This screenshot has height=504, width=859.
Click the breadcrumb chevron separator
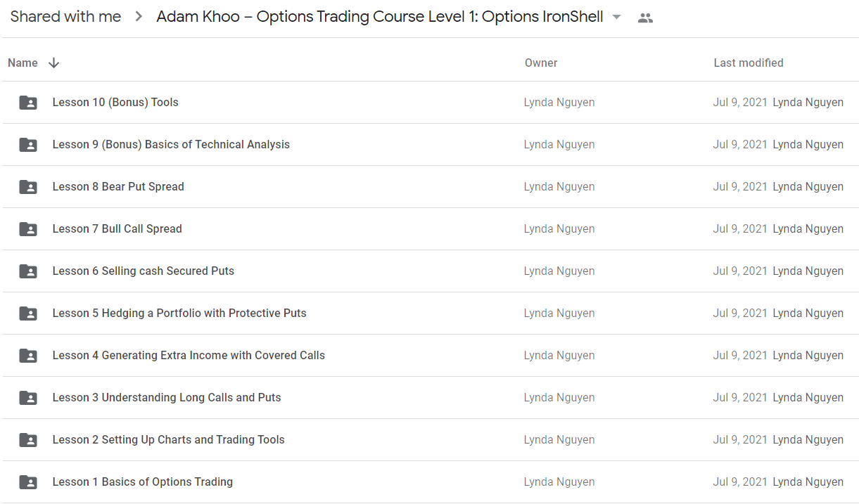[139, 18]
